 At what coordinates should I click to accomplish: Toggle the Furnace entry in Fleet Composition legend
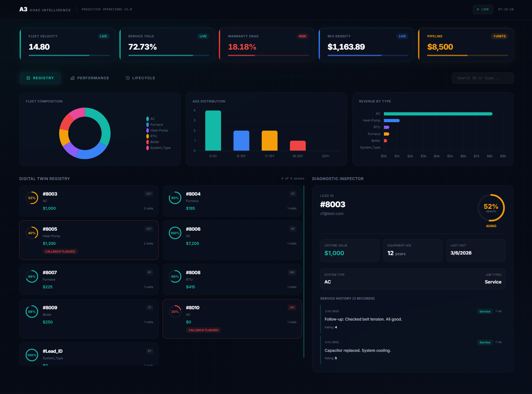pyautogui.click(x=156, y=124)
